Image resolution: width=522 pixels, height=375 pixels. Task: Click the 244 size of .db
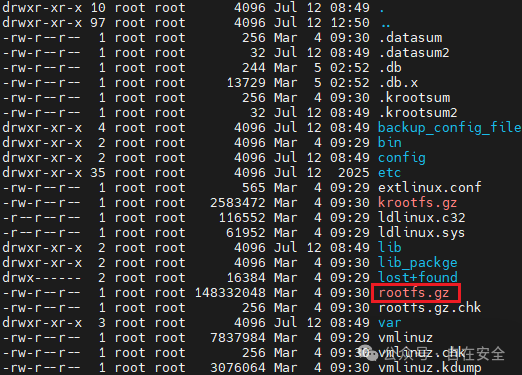[x=254, y=68]
